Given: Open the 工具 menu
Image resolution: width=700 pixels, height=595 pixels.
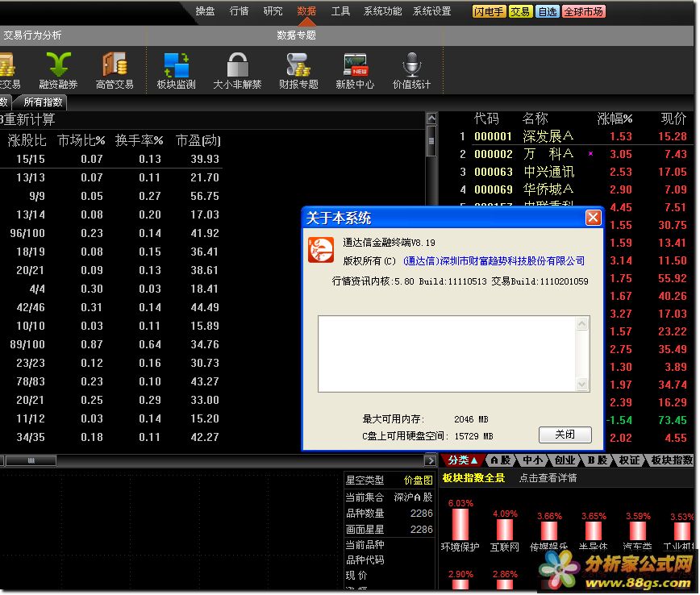Looking at the screenshot, I should point(340,11).
